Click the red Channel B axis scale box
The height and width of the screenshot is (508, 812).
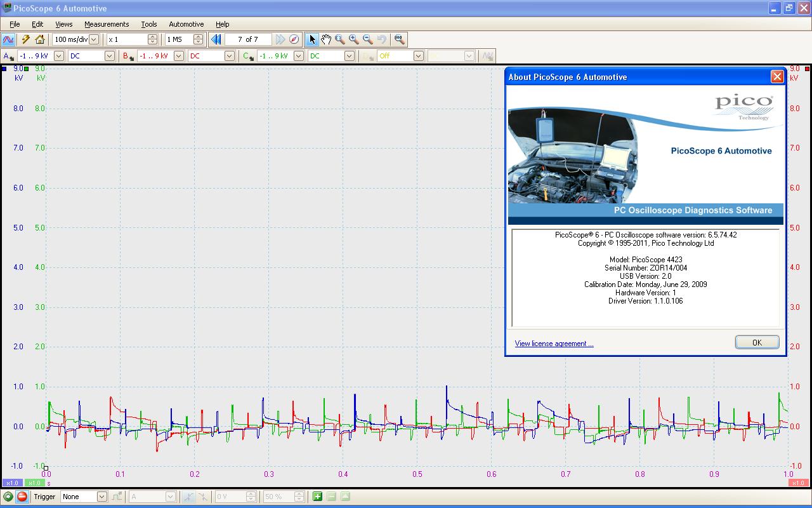[x=797, y=483]
